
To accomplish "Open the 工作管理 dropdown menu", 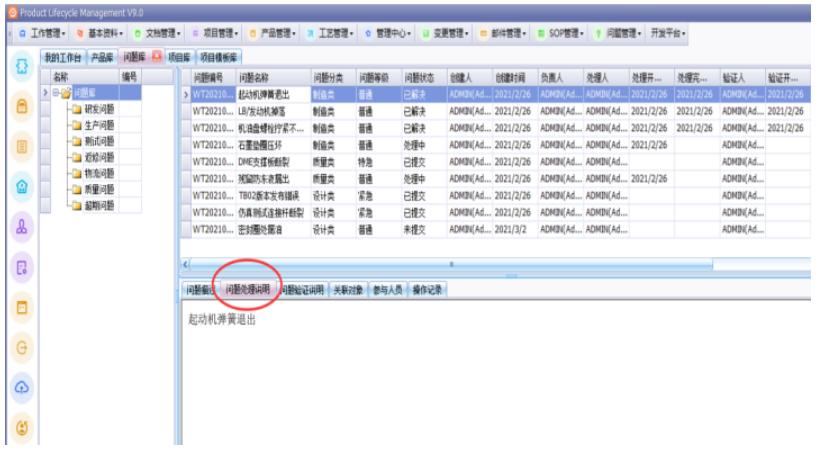I will pyautogui.click(x=42, y=34).
